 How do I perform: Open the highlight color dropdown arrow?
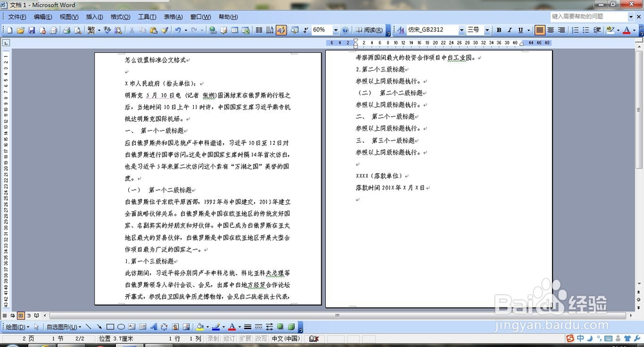click(618, 30)
